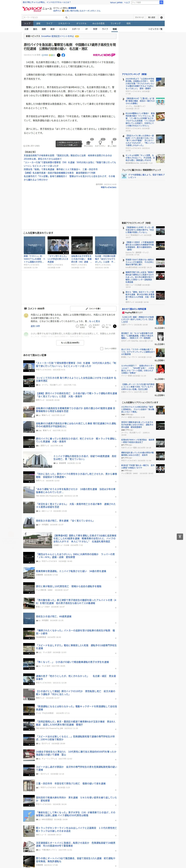This screenshot has width=186, height=868.
Task: Open the トップ navigation tab
Action: tap(27, 23)
